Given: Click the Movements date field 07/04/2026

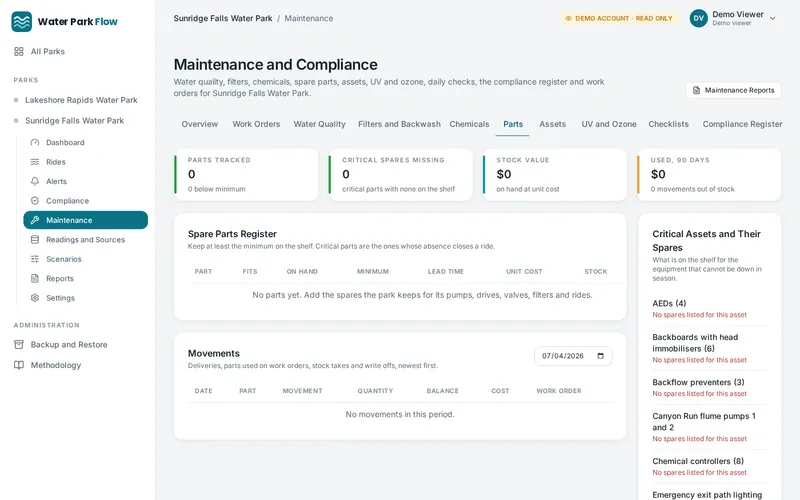Looking at the screenshot, I should [x=573, y=356].
